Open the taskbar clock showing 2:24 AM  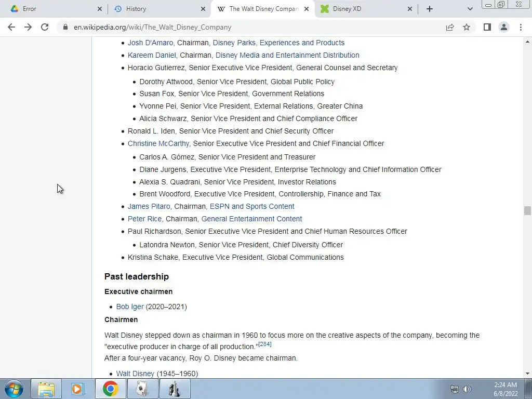pyautogui.click(x=505, y=389)
